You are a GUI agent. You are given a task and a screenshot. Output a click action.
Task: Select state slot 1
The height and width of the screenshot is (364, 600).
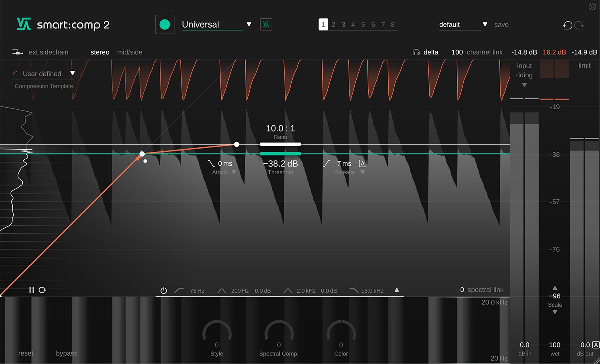point(323,24)
